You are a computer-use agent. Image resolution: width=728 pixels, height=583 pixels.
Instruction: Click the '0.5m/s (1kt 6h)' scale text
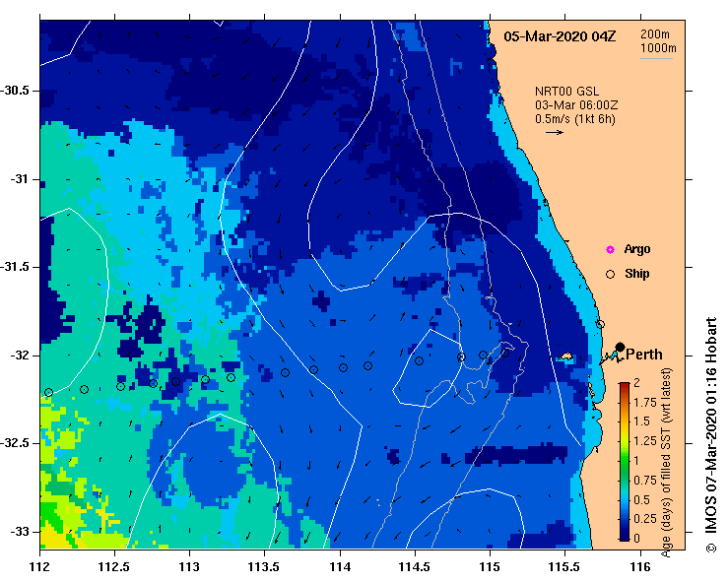pos(575,119)
